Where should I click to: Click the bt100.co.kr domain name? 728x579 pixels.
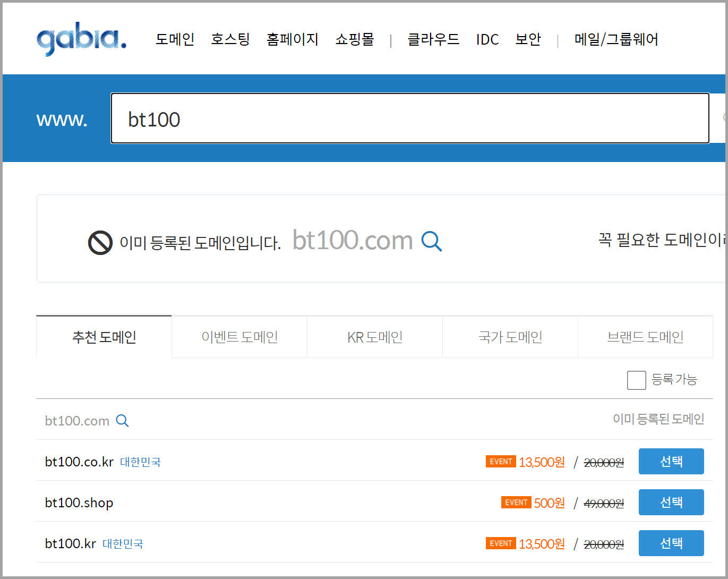[x=79, y=462]
